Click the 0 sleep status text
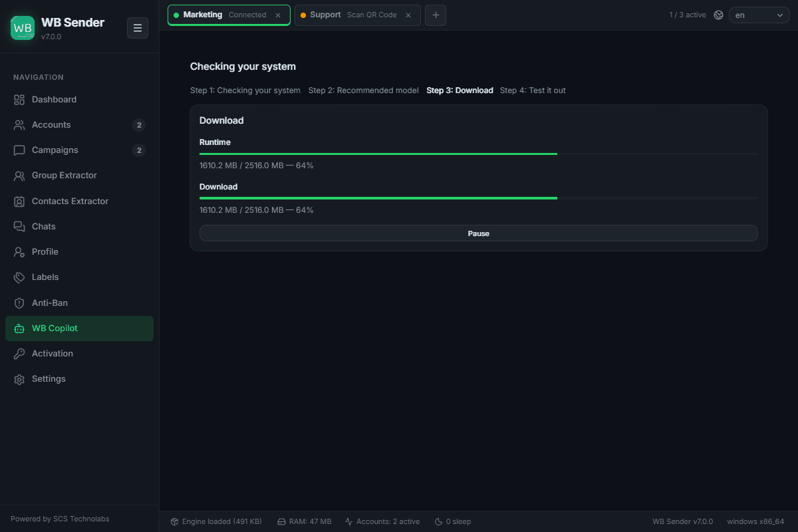This screenshot has width=798, height=532. click(458, 522)
